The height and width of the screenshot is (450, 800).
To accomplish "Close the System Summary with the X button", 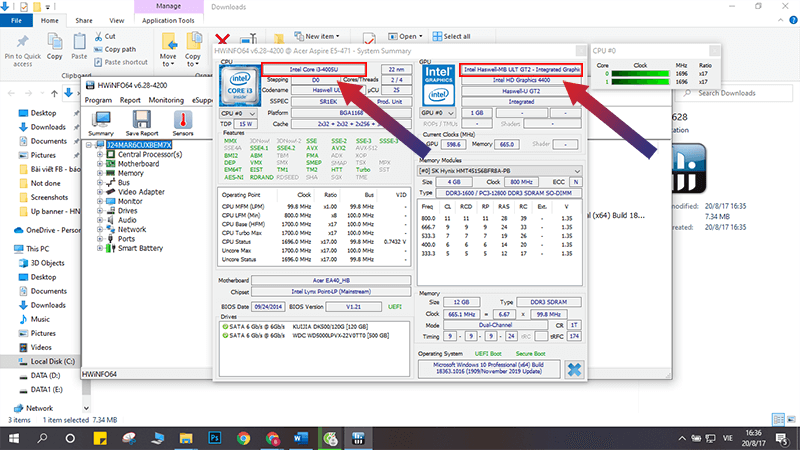I will [x=574, y=369].
